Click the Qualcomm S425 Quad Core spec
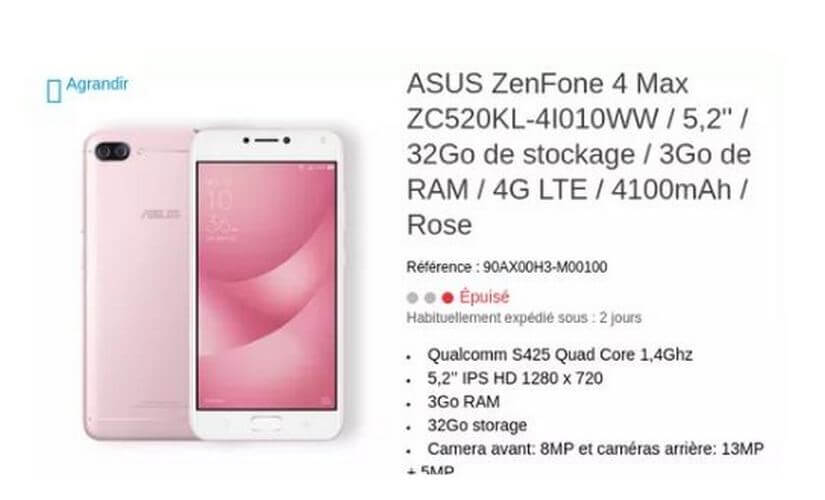This screenshot has height=500, width=825. click(x=560, y=355)
